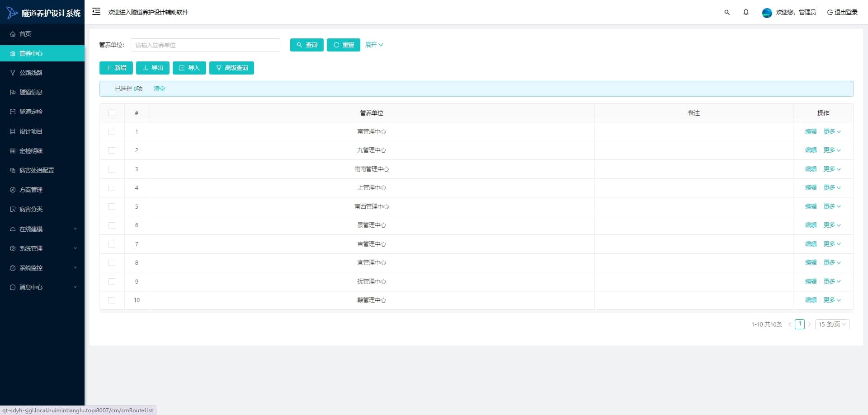This screenshot has height=415, width=868.
Task: Click the 导出 export button
Action: [x=153, y=68]
